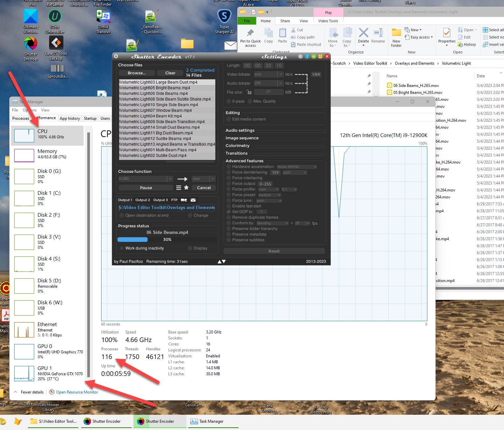Screen dimensions: 504x430
Task: Open Task Manager Processes tab
Action: tap(21, 118)
